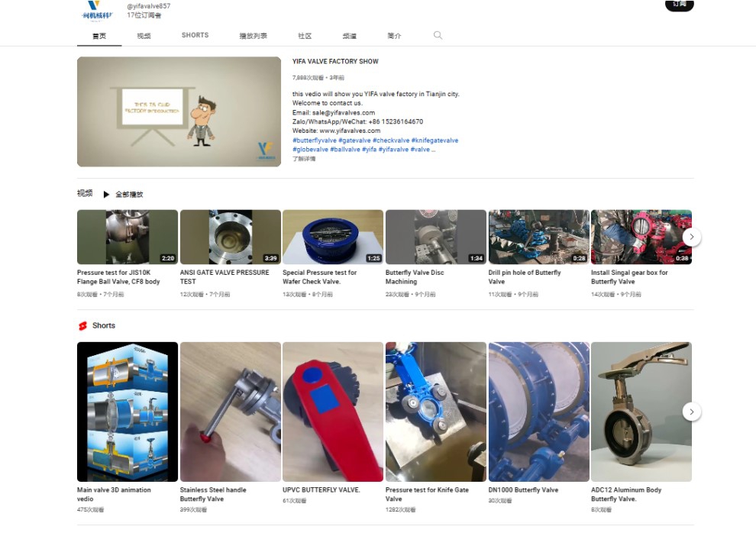Open Stainless Steel handle Butterfly Valve Short thumbnail

[231, 412]
